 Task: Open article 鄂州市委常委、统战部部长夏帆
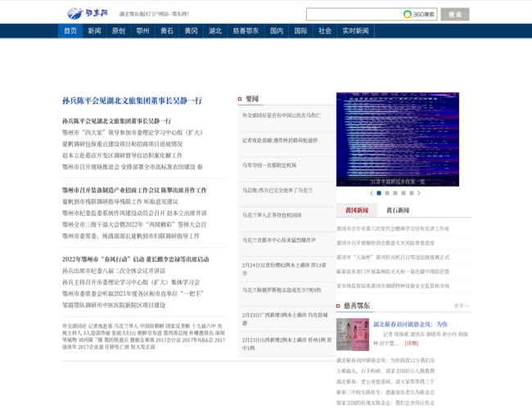[131, 236]
